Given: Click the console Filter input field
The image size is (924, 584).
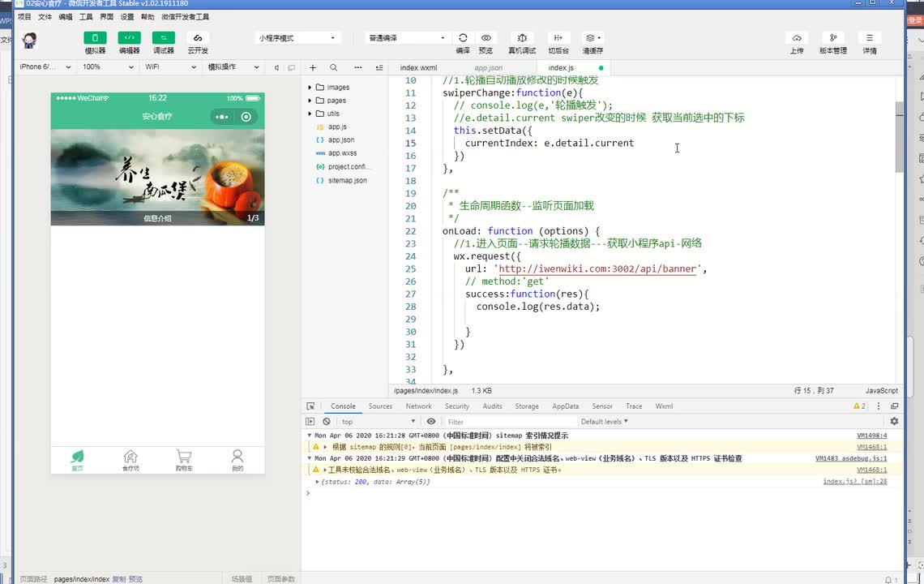Looking at the screenshot, I should [x=510, y=422].
